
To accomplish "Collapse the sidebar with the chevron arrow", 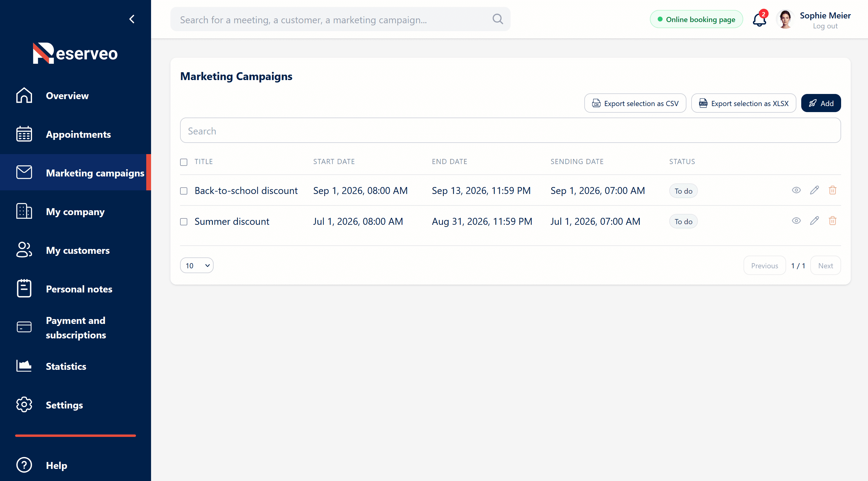I will [x=132, y=19].
